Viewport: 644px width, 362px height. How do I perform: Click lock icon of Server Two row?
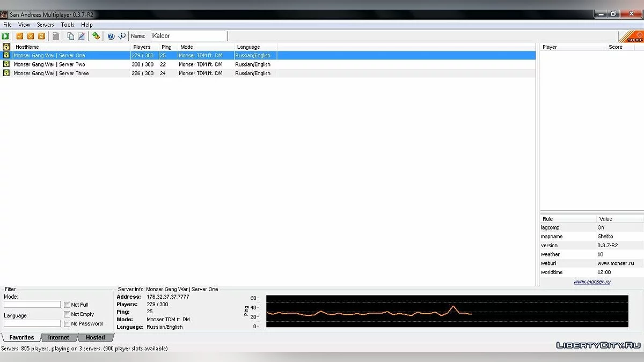click(x=6, y=64)
